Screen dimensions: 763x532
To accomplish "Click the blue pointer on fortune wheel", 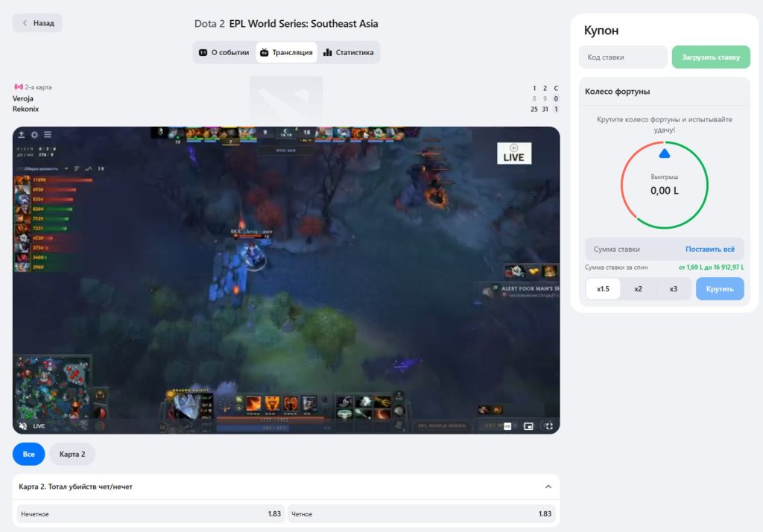I will (664, 153).
